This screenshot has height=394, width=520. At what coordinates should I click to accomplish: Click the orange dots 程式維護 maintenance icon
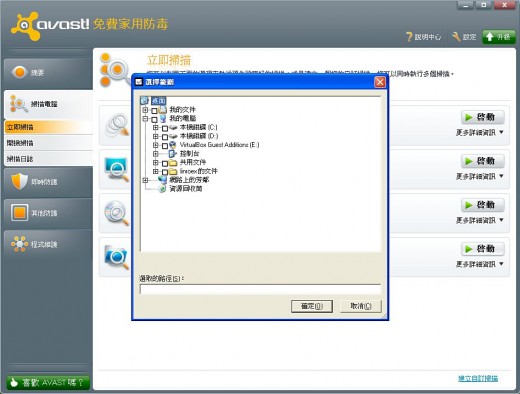pyautogui.click(x=19, y=244)
